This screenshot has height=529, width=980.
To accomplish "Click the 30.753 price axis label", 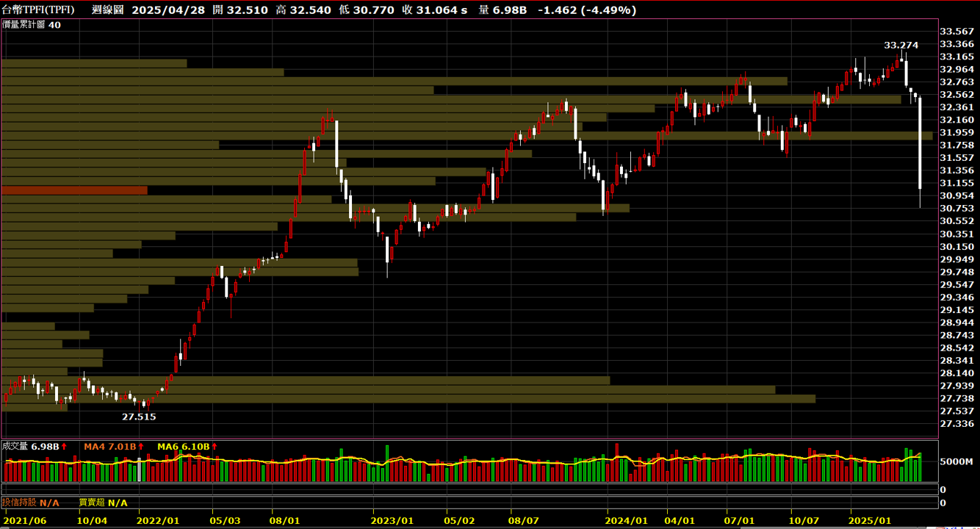I will (x=957, y=209).
